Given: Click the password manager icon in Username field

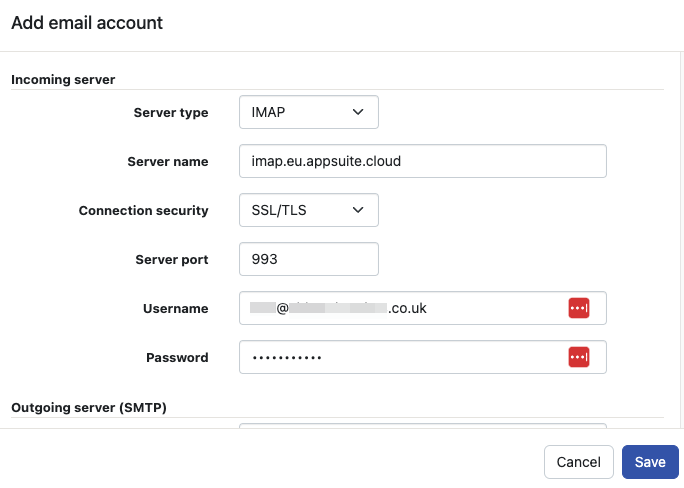Looking at the screenshot, I should click(578, 308).
